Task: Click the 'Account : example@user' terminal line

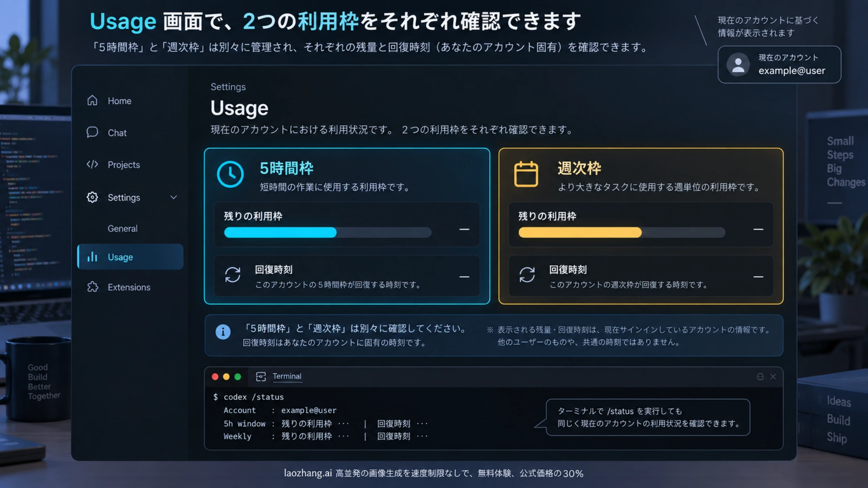Action: pyautogui.click(x=280, y=410)
